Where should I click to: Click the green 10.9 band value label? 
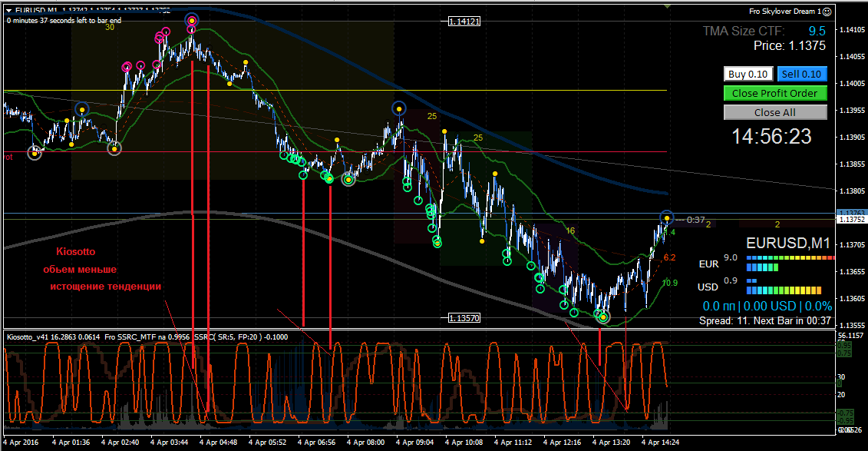click(670, 283)
